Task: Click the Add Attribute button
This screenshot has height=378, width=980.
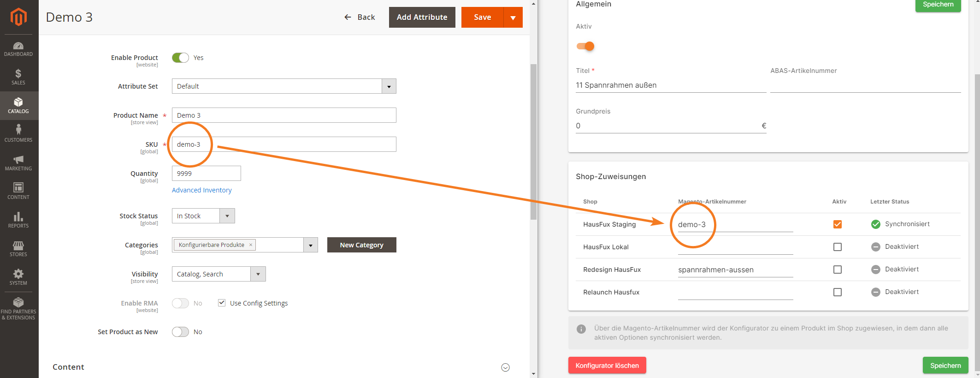Action: point(422,17)
